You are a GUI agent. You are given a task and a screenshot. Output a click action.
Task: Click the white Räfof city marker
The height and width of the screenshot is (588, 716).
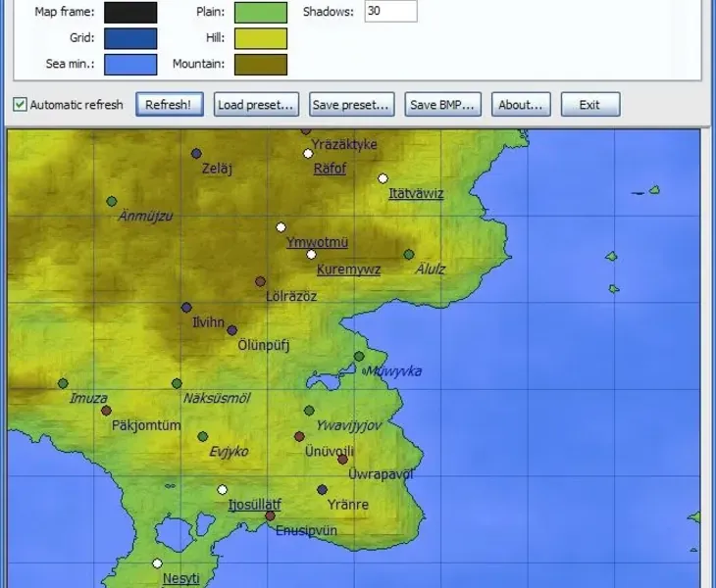(308, 154)
